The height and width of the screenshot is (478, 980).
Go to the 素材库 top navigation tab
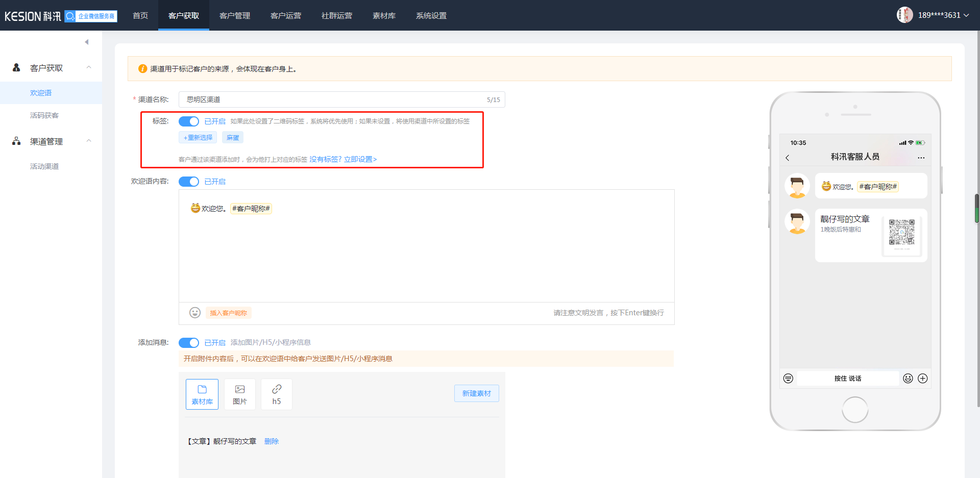[x=384, y=16]
